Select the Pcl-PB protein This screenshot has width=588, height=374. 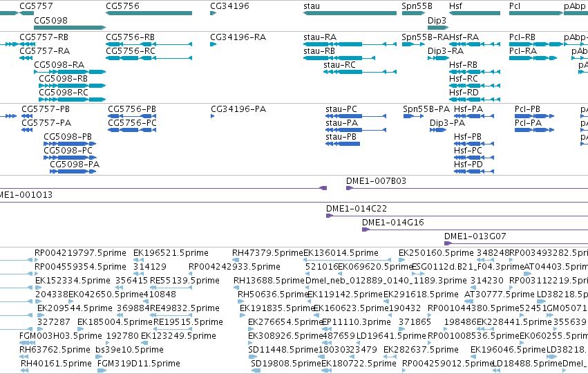pyautogui.click(x=534, y=116)
